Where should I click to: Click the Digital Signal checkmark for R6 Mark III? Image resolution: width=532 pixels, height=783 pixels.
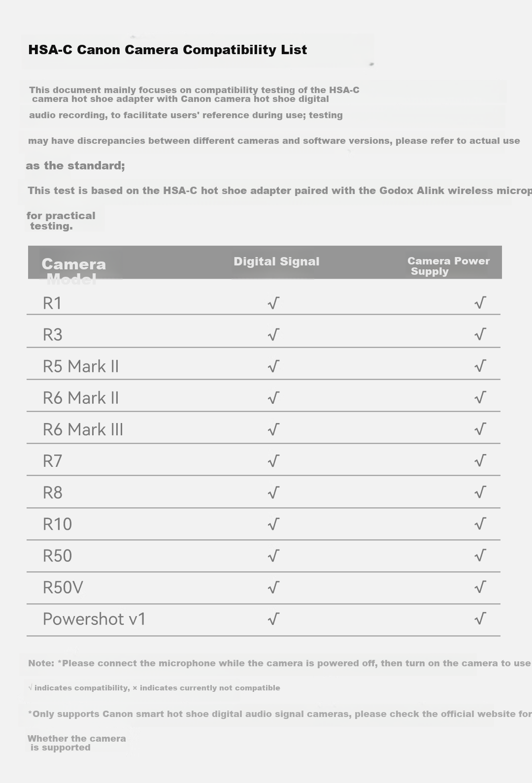click(273, 429)
